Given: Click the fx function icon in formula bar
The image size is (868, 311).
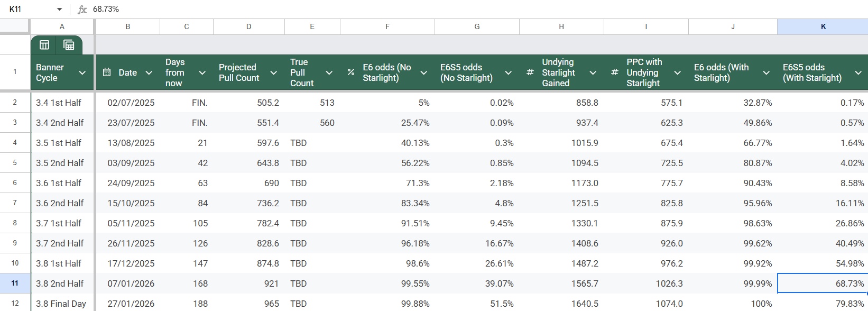Looking at the screenshot, I should click(x=82, y=10).
